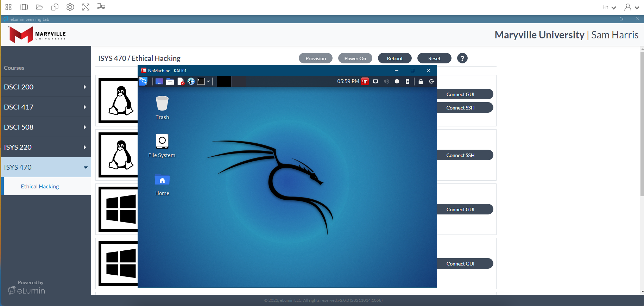Click the first Windows logo thumbnail
Viewport: 644px width, 306px height.
118,209
